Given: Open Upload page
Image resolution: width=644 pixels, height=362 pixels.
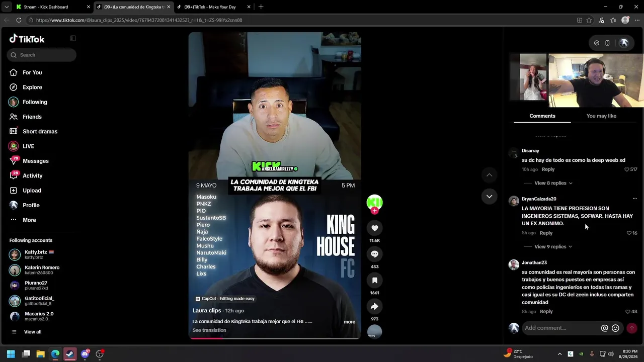Looking at the screenshot, I should point(32,191).
